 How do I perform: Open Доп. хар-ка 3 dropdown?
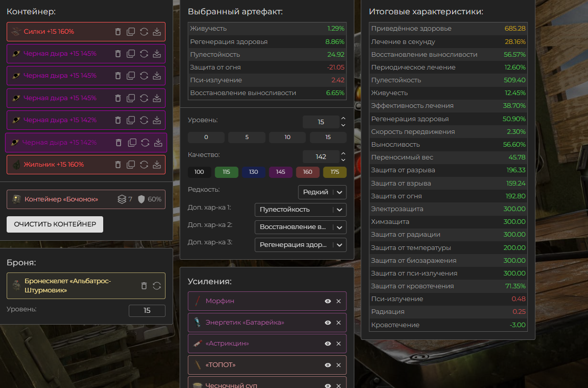300,245
